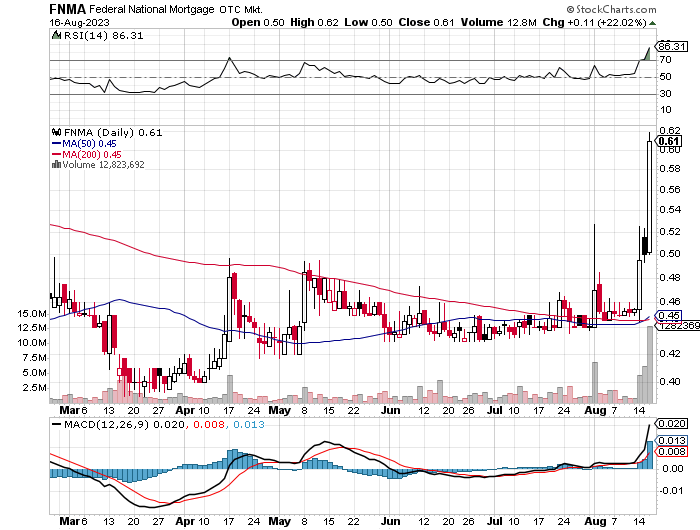Click the 'OTC Mkt.' exchange label
Viewport: 700px width, 530px height.
(241, 9)
